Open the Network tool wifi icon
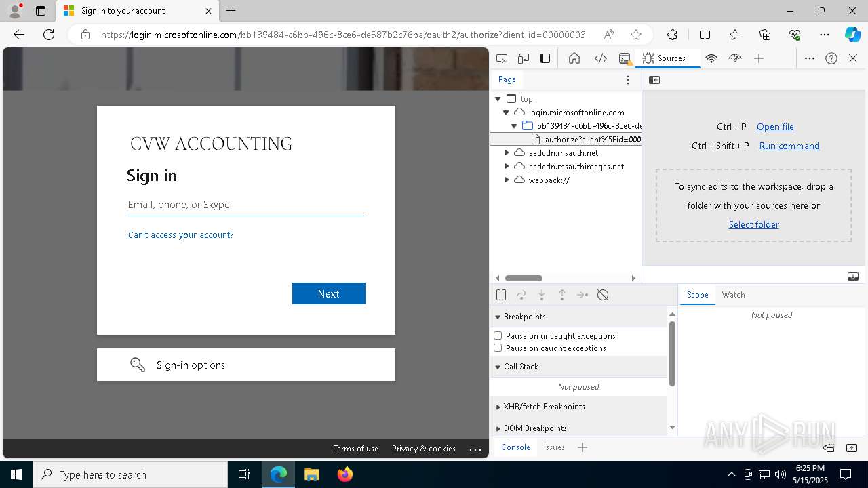 tap(711, 58)
